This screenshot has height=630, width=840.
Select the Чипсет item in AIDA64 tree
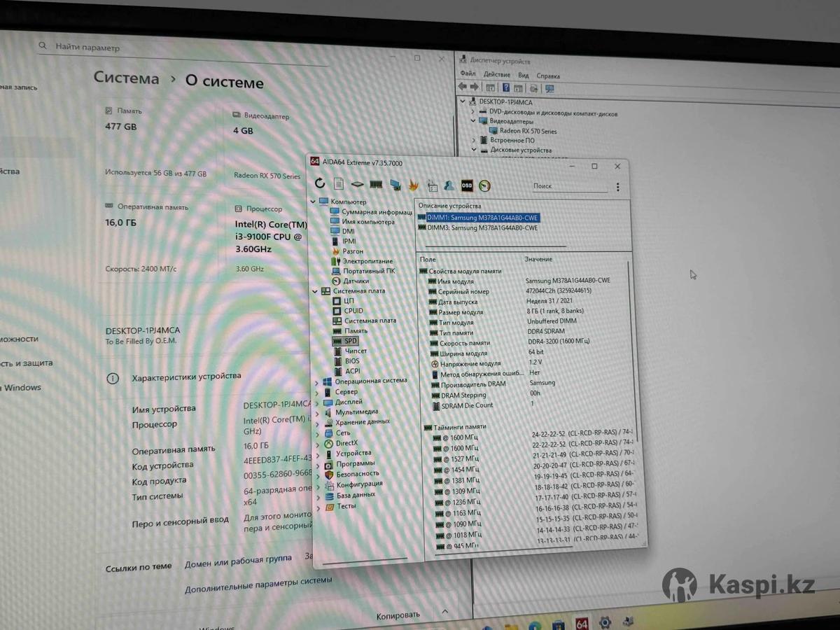pyautogui.click(x=356, y=351)
